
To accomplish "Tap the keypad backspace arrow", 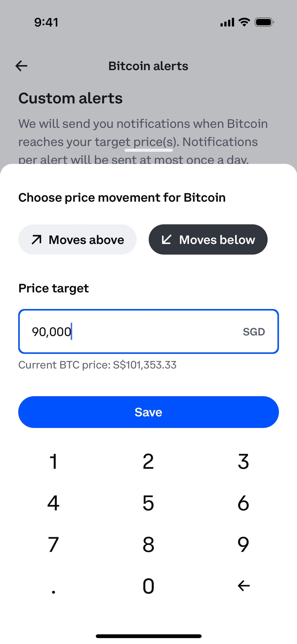I will pyautogui.click(x=243, y=586).
